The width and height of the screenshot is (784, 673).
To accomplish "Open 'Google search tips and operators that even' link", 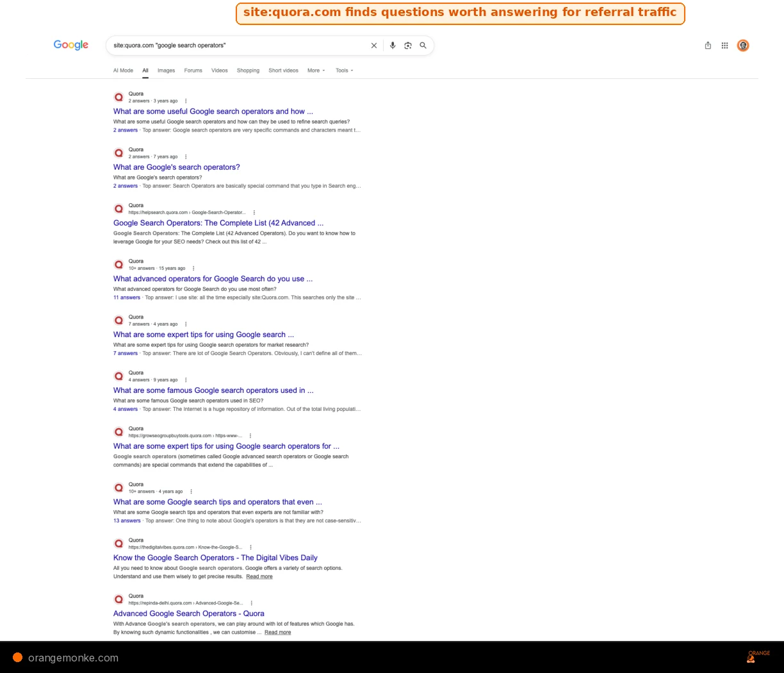I will click(x=218, y=502).
